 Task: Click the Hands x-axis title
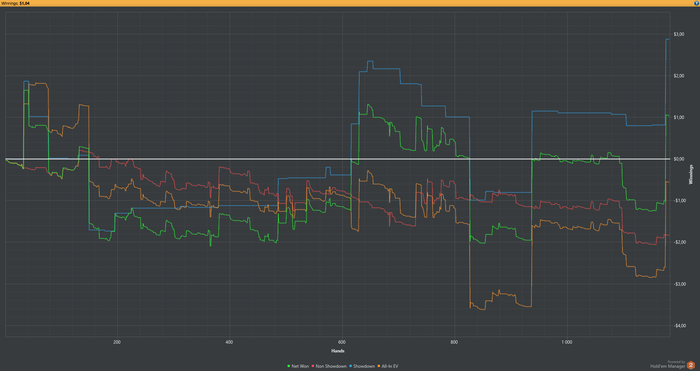tap(338, 351)
